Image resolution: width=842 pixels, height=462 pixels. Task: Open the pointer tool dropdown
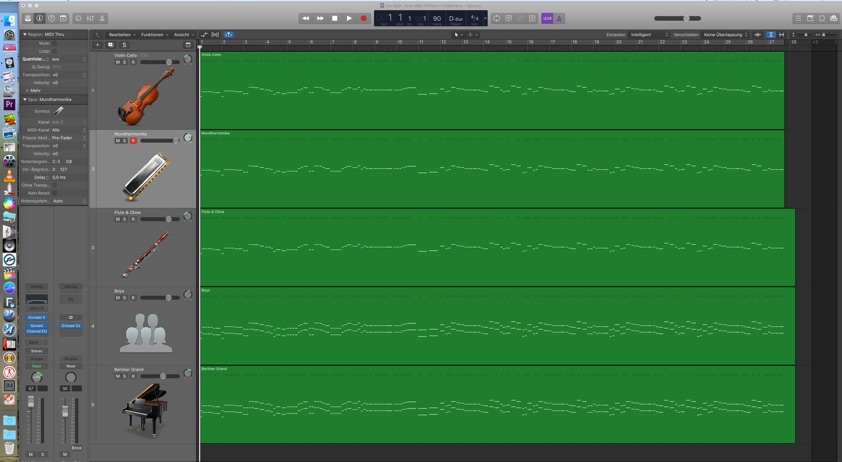[458, 34]
